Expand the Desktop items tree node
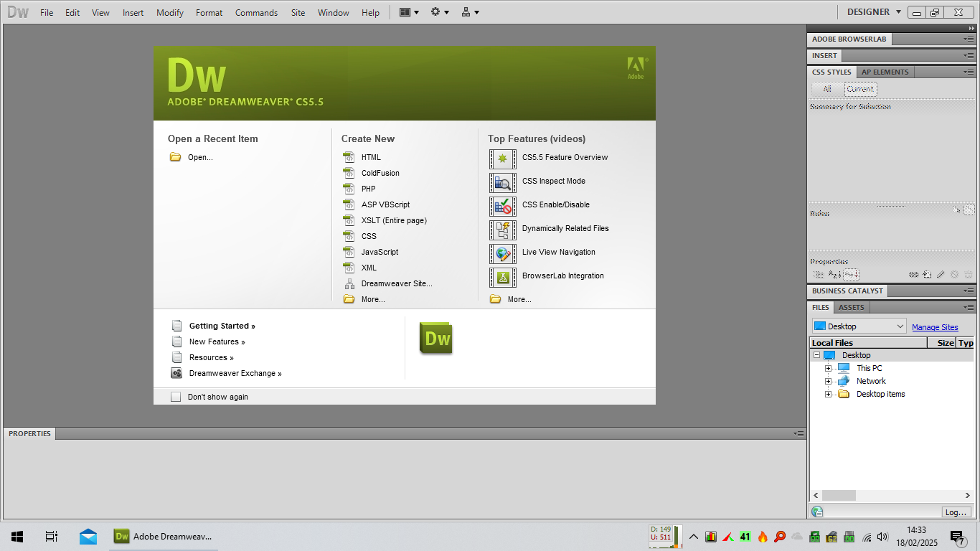This screenshot has height=551, width=980. point(828,394)
